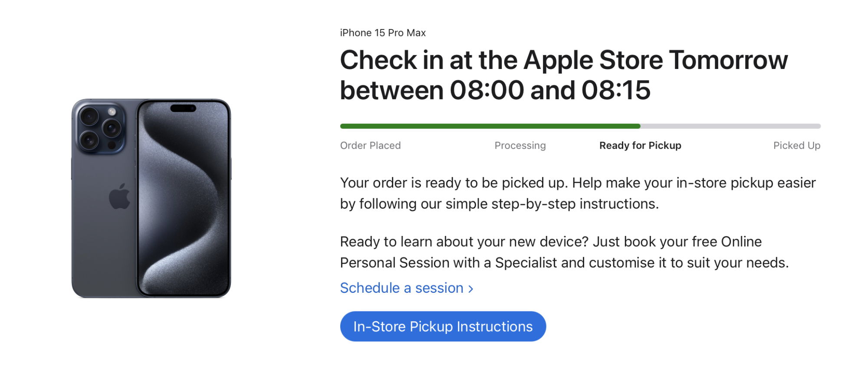
Task: Click the 08:15 time in the heading
Action: [x=616, y=90]
